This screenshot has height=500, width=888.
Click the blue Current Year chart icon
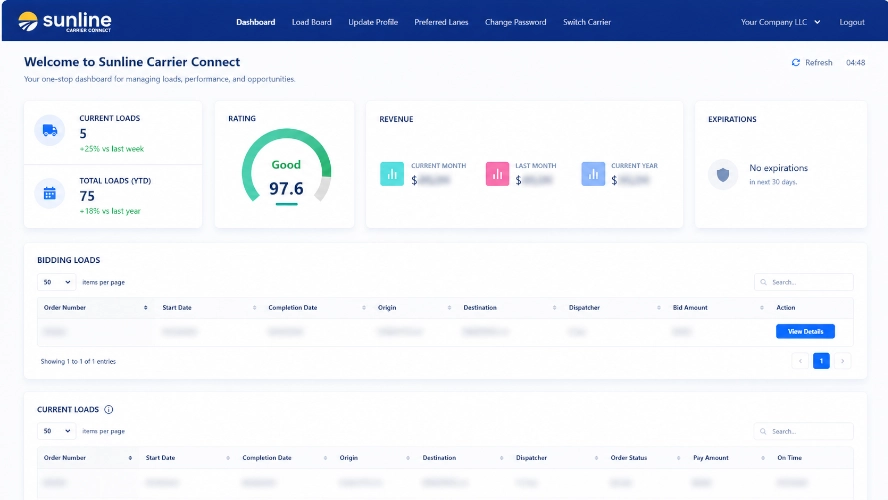point(593,174)
